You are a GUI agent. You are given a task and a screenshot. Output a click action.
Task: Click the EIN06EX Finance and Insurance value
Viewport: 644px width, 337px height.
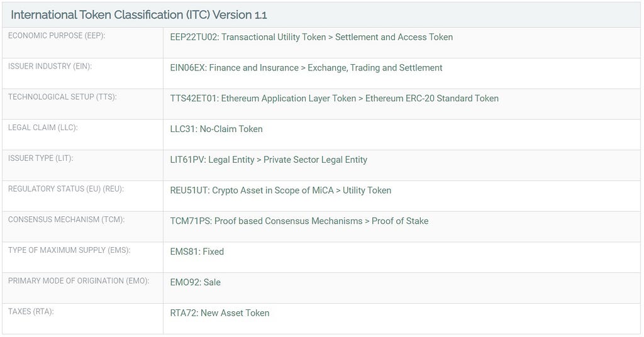[x=306, y=68]
